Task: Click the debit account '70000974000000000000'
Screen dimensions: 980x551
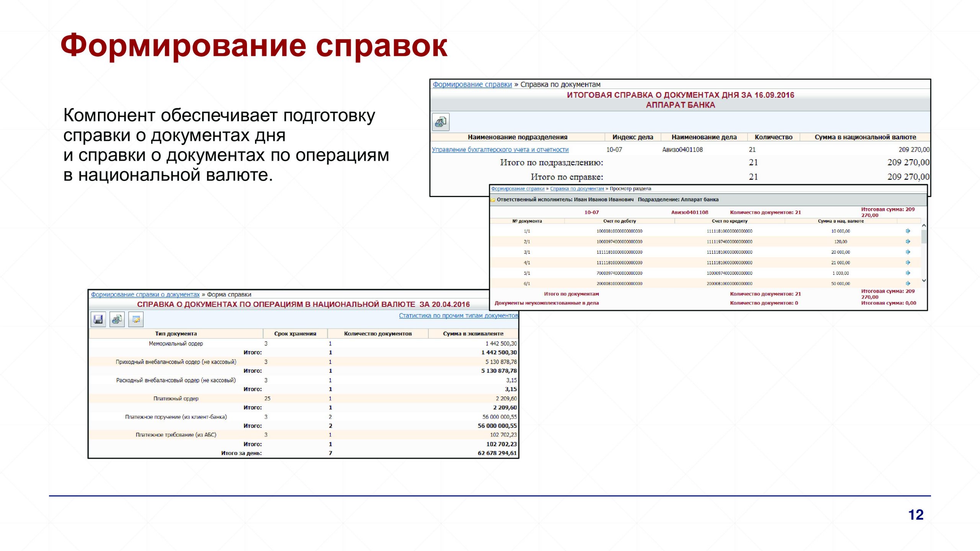Action: (x=619, y=273)
